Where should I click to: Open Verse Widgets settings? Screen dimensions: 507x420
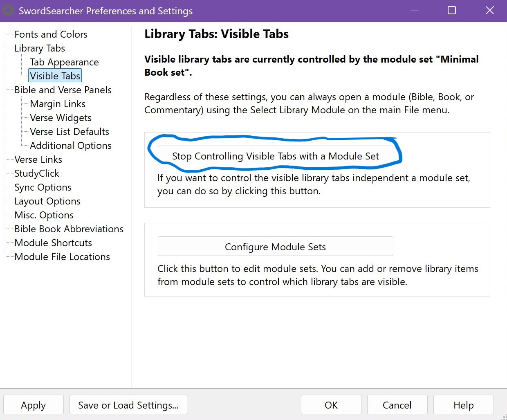tap(61, 118)
